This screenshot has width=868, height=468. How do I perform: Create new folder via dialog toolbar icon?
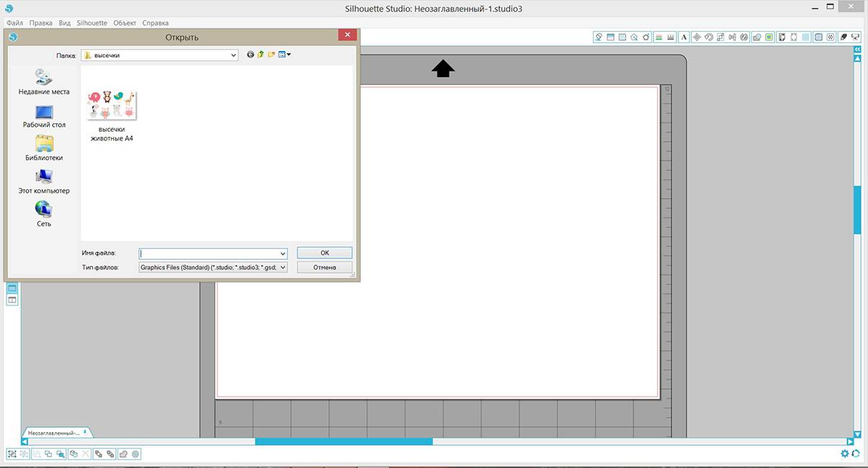tap(272, 55)
